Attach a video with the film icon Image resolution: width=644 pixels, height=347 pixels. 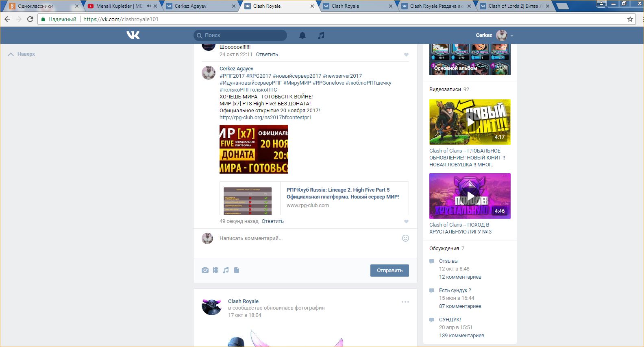click(215, 270)
